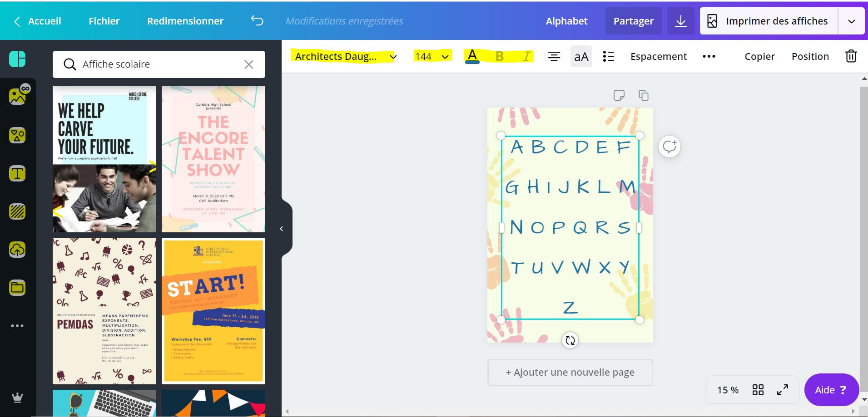Screen dimensions: 868x417
Task: Expand print options dropdown arrow
Action: [851, 21]
